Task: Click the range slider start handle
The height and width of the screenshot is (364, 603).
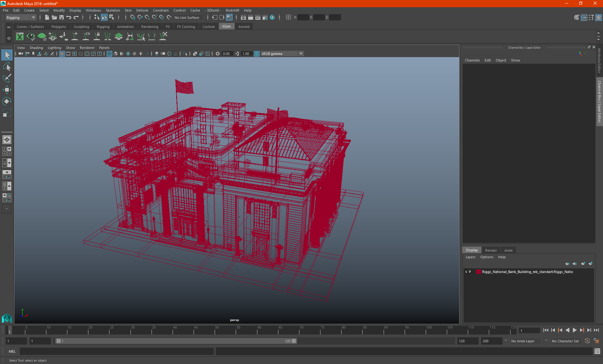Action: tap(58, 341)
